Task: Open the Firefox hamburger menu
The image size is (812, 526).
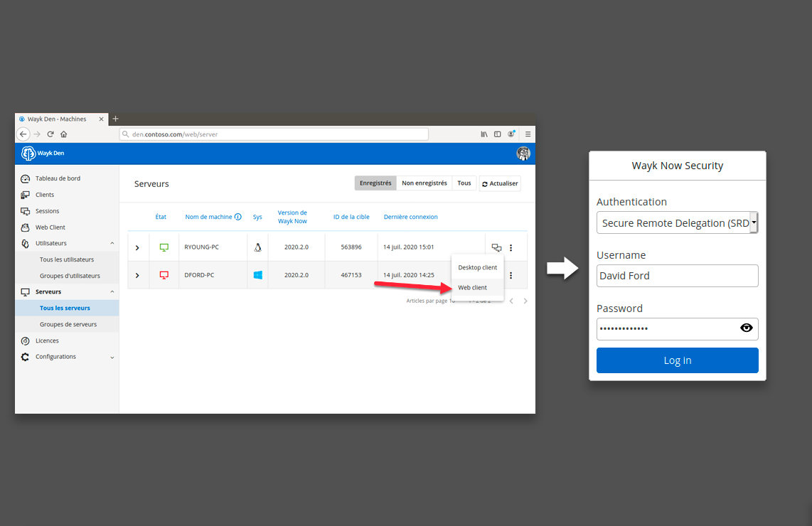Action: coord(528,134)
